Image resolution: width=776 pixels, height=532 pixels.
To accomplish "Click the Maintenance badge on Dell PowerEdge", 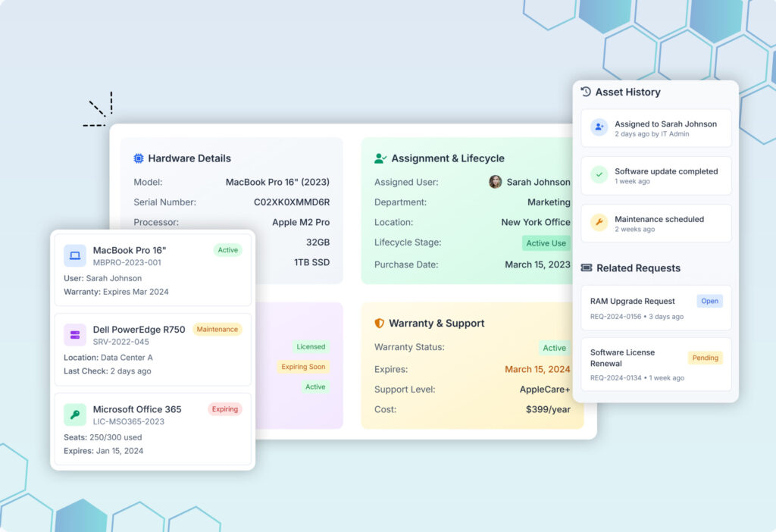I will pyautogui.click(x=217, y=330).
